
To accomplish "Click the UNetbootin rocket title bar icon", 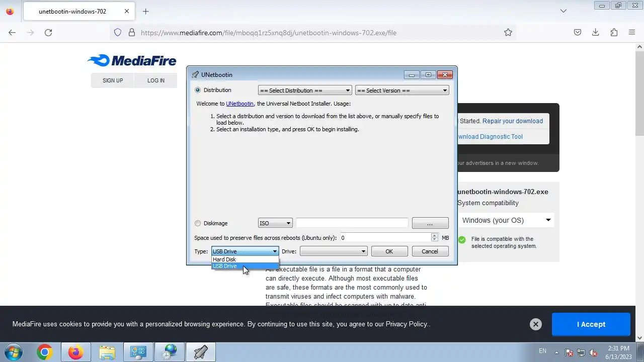I will click(195, 74).
